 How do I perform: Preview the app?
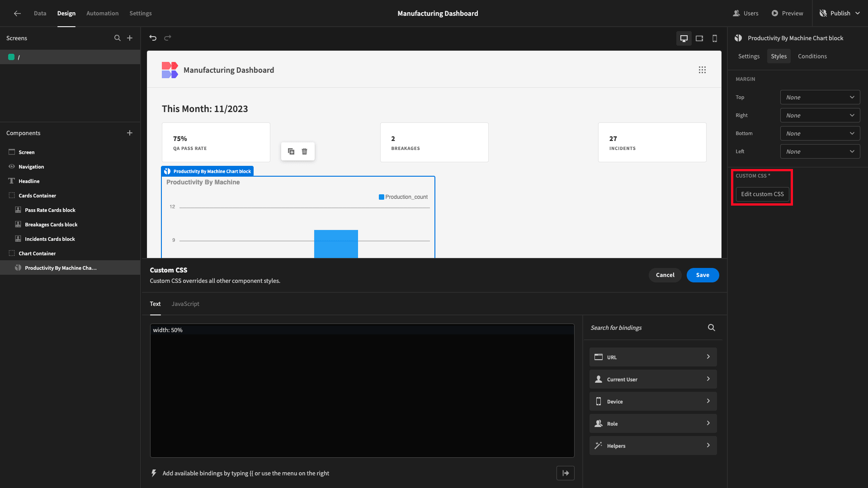(x=787, y=14)
